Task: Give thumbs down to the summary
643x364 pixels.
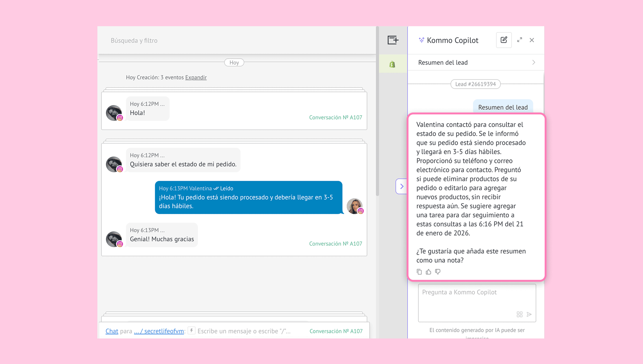Action: pos(438,272)
